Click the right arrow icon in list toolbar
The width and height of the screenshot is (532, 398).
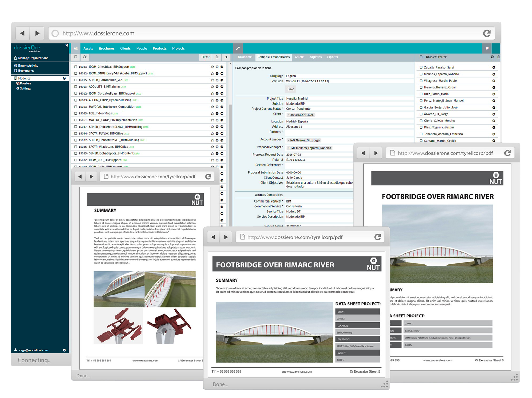[x=226, y=57]
